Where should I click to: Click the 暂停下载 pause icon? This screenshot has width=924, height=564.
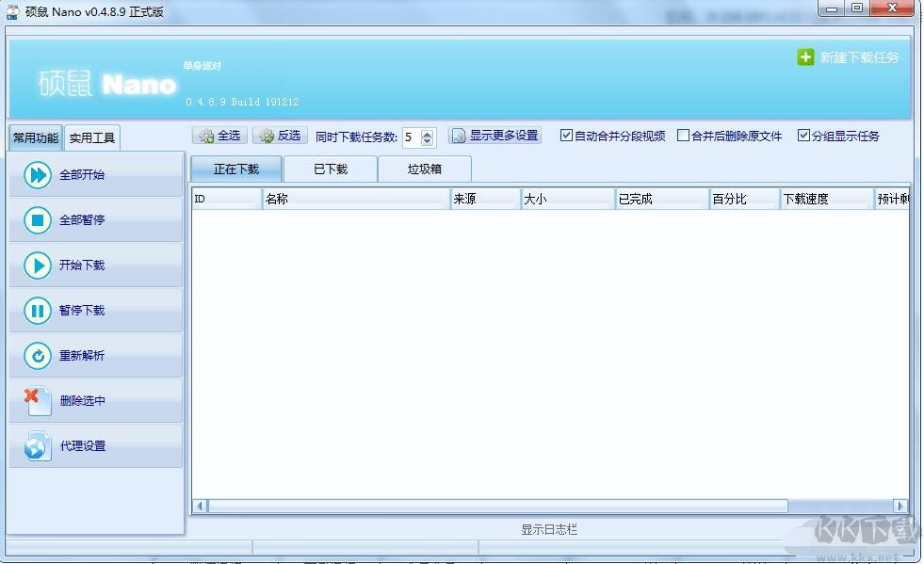click(x=38, y=311)
